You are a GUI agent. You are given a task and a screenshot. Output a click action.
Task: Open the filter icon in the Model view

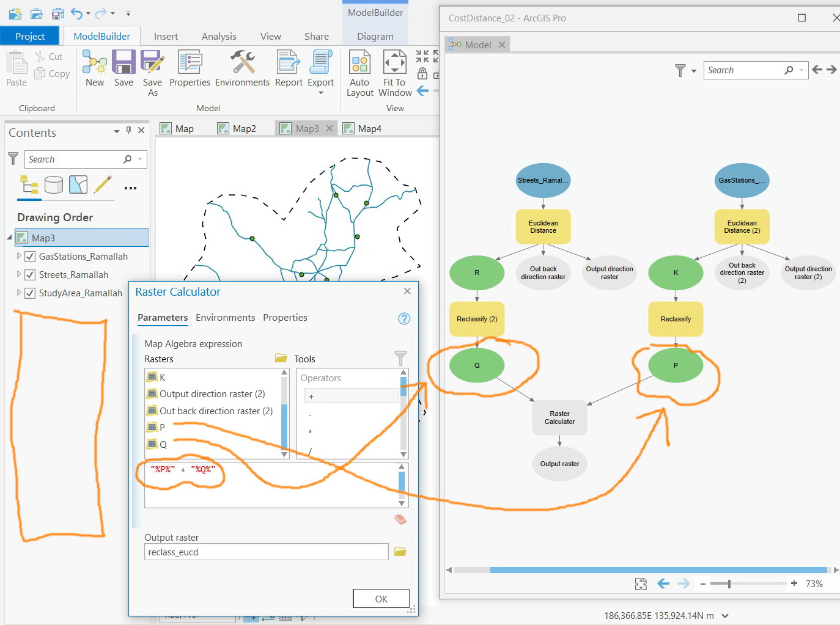point(680,70)
